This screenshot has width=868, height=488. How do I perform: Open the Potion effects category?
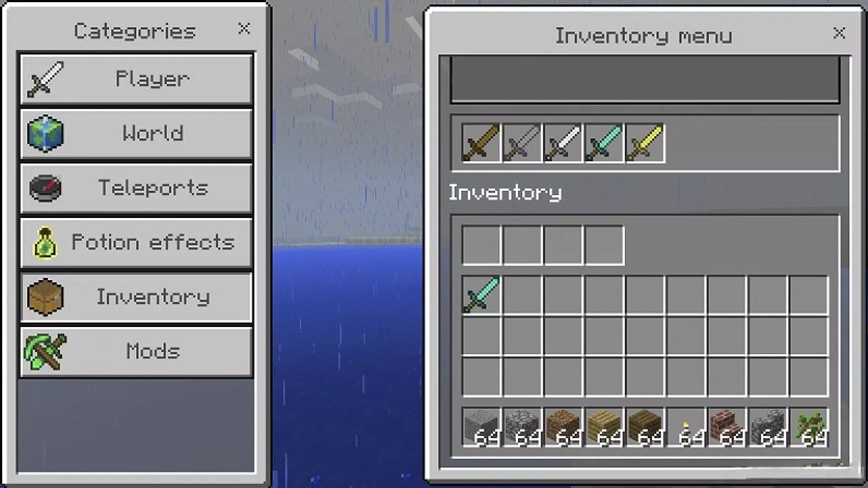click(135, 243)
